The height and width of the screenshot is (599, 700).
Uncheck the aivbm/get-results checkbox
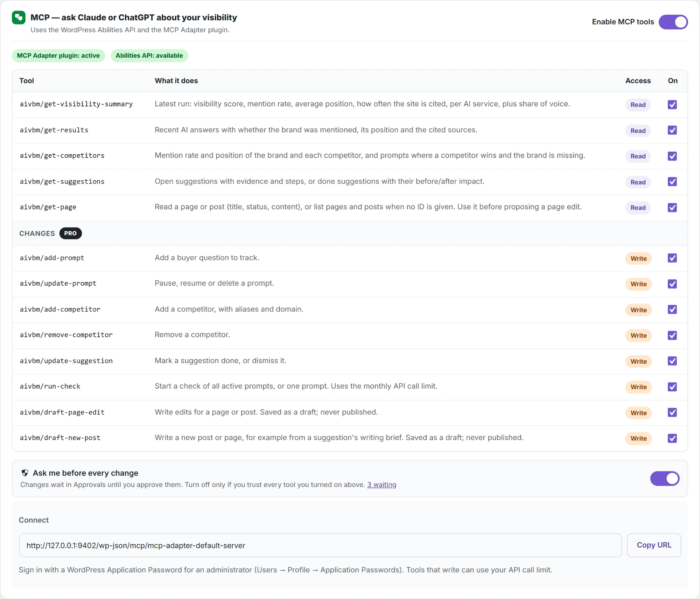672,130
